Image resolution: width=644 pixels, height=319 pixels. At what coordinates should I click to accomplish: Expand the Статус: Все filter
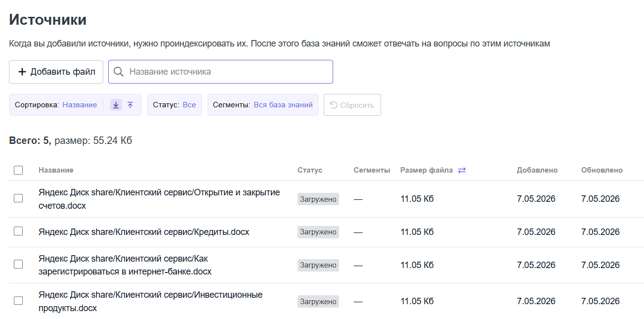[x=174, y=105]
